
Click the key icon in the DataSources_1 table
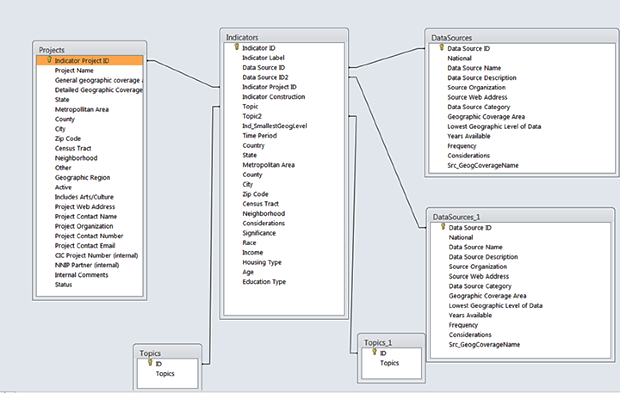pyautogui.click(x=443, y=227)
